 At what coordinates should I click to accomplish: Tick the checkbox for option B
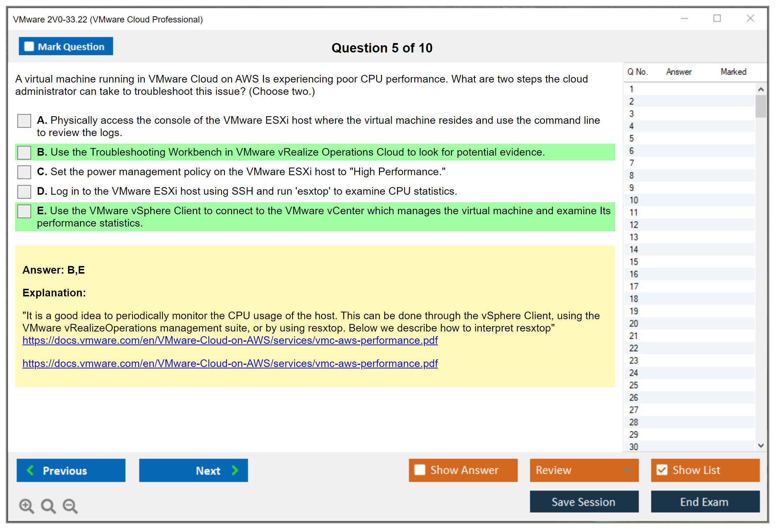pyautogui.click(x=24, y=152)
